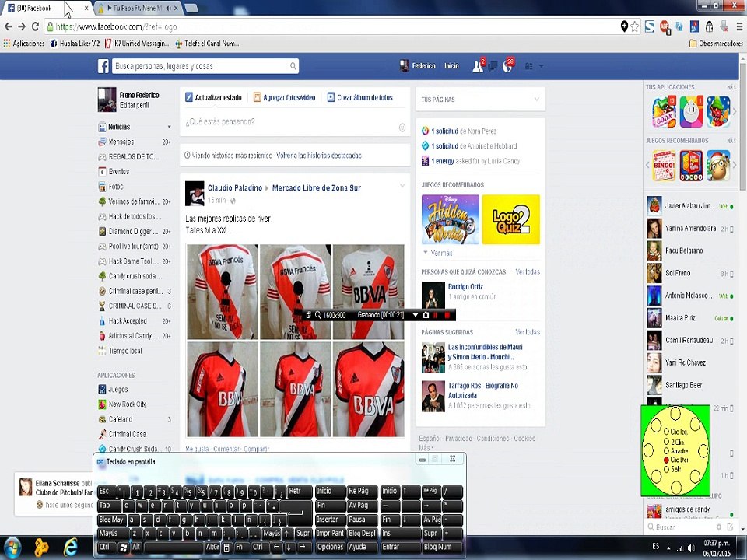This screenshot has height=560, width=747.
Task: Select the 'Clic Izq.' radio option
Action: (x=667, y=432)
